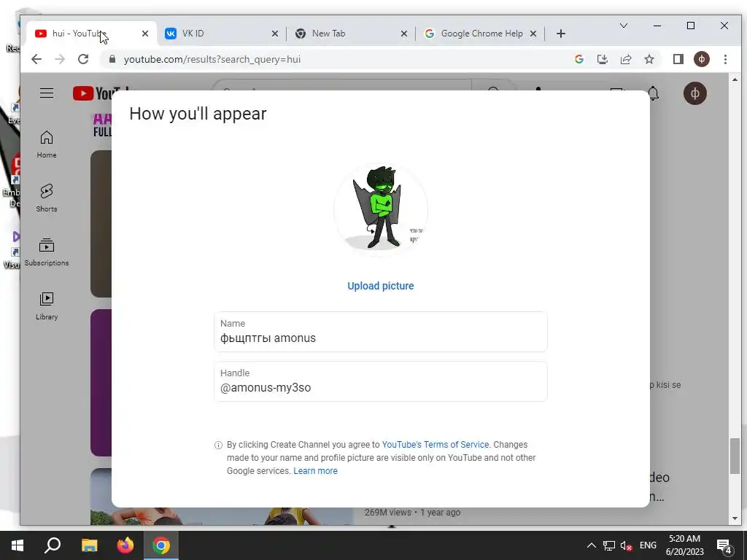Image resolution: width=747 pixels, height=560 pixels.
Task: Open the YouTube account avatar menu
Action: (695, 93)
